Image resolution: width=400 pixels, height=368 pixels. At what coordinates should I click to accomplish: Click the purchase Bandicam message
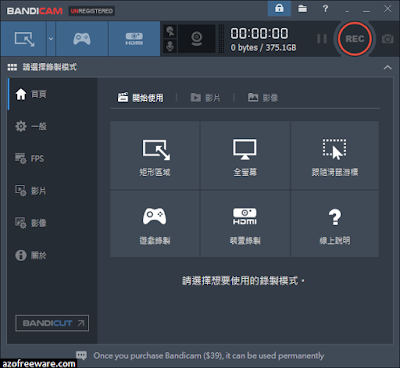tap(209, 356)
